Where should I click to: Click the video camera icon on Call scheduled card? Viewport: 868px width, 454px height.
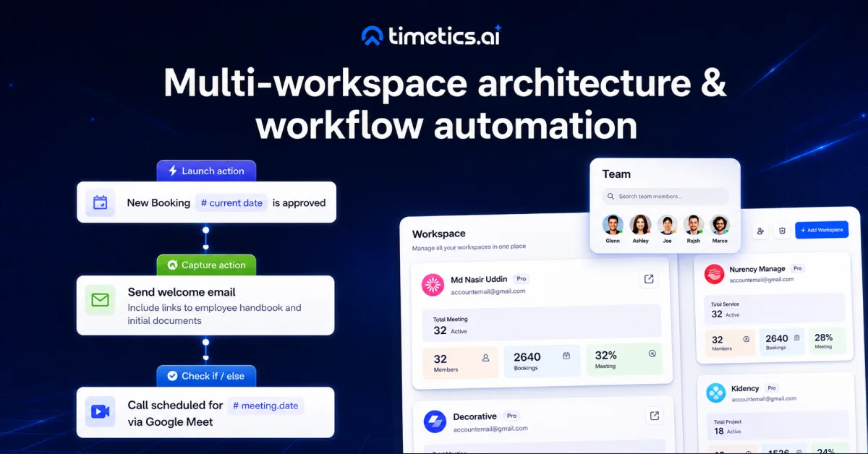pyautogui.click(x=101, y=411)
